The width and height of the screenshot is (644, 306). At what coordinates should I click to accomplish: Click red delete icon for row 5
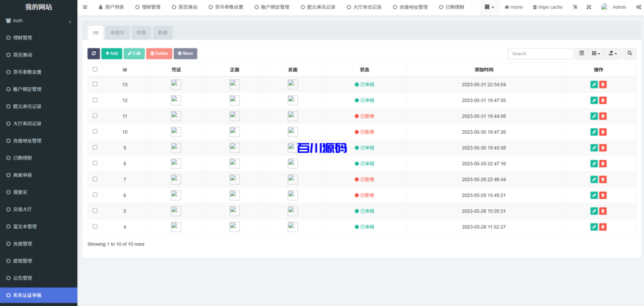(603, 211)
